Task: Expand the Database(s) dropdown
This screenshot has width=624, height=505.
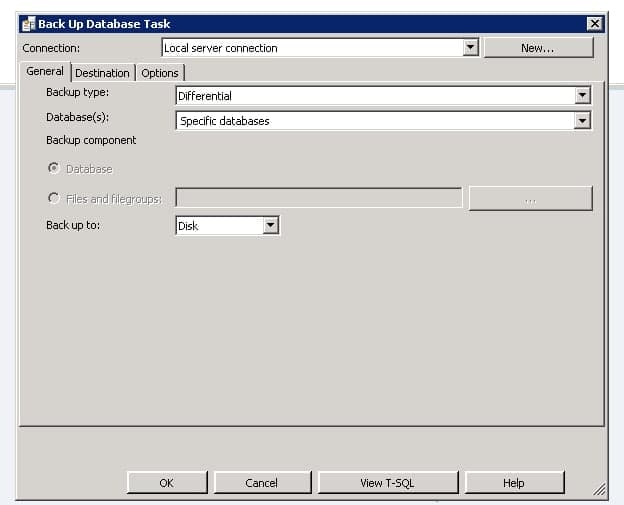Action: (582, 121)
